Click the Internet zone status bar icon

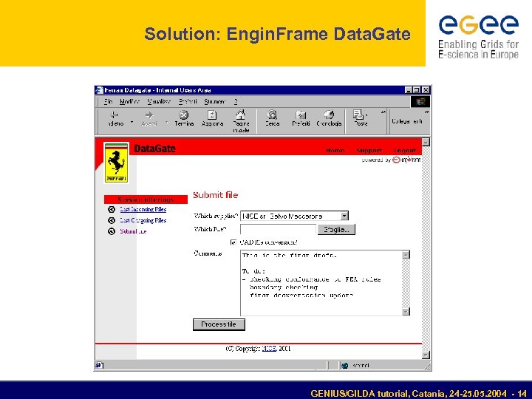click(345, 366)
